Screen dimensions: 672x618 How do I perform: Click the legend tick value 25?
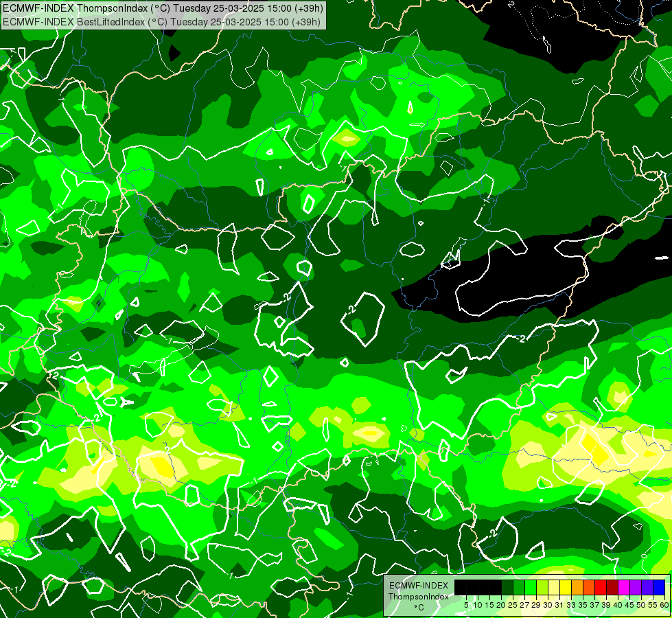[x=513, y=605]
